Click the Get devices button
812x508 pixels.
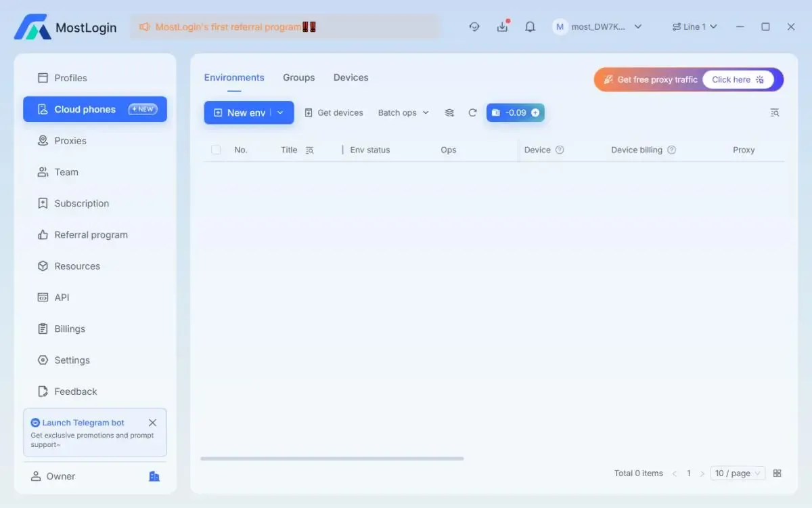334,112
